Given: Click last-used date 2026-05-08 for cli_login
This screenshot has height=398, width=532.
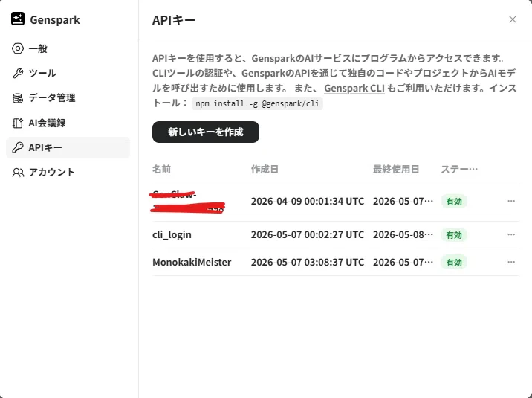Looking at the screenshot, I should coord(403,234).
